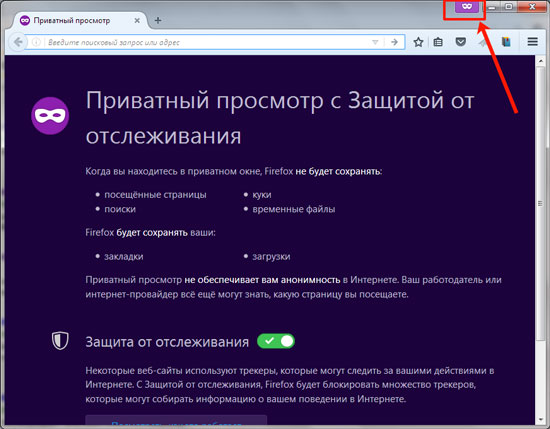This screenshot has width=550, height=429.
Task: Bookmark this page with star icon
Action: 418,42
